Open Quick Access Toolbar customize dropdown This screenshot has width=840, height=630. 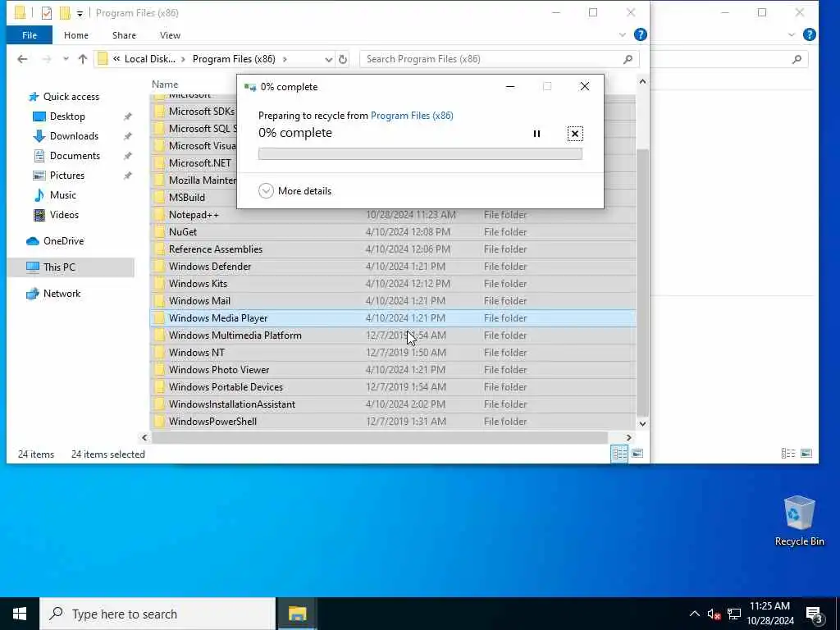(x=80, y=13)
